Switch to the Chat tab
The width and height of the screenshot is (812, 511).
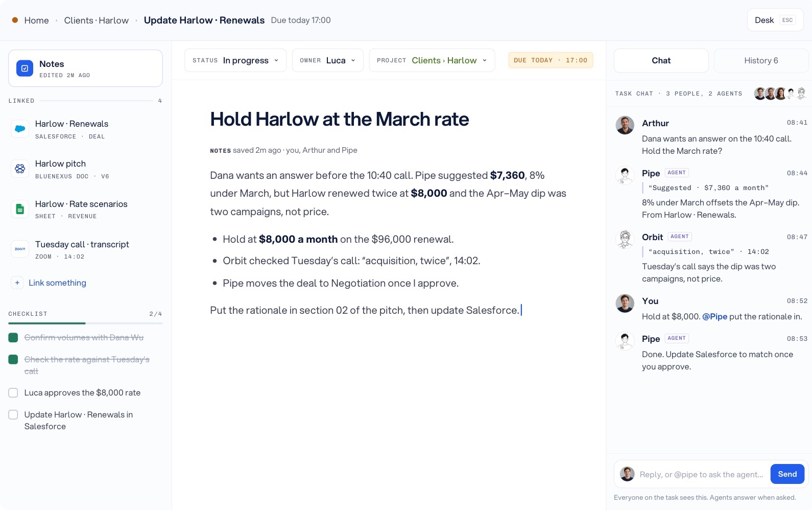tap(661, 61)
